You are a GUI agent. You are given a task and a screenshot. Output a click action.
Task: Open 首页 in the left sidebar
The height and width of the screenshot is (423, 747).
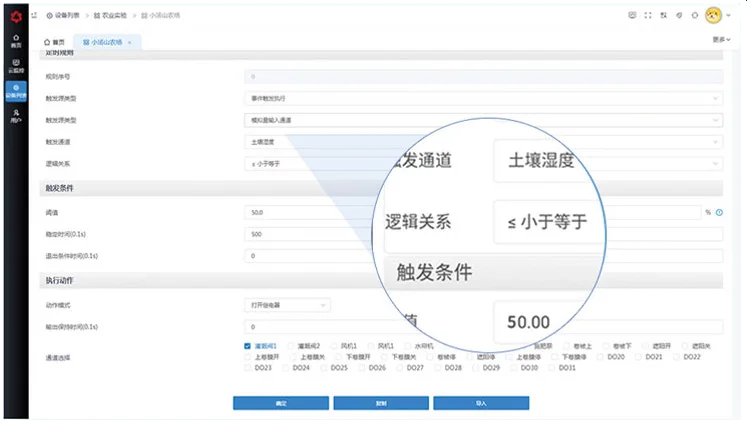(x=16, y=41)
